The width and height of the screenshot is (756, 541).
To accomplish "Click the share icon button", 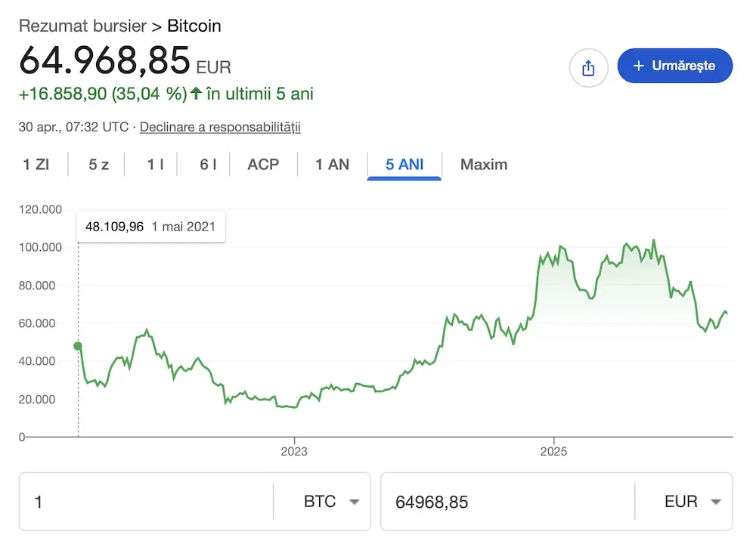I will [588, 67].
